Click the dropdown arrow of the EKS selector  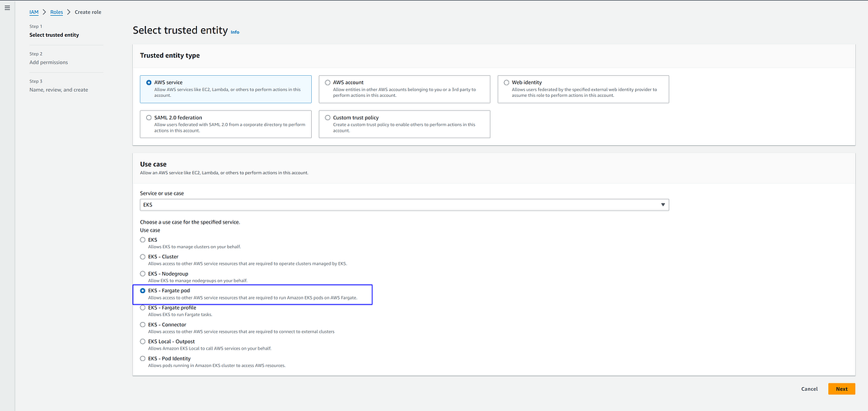coord(663,205)
